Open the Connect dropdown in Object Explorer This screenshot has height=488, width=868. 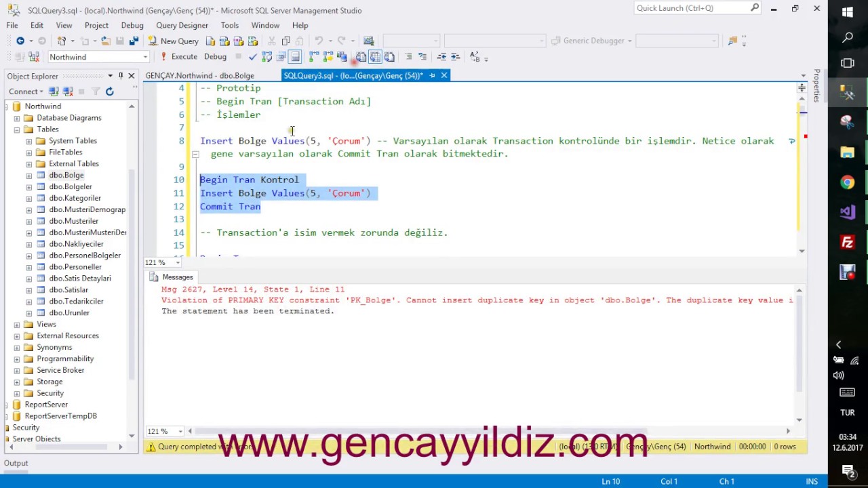coord(26,91)
